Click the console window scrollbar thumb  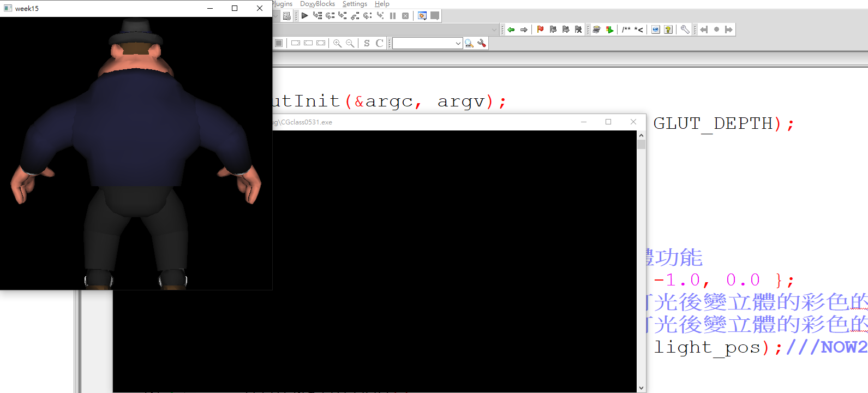coord(641,144)
